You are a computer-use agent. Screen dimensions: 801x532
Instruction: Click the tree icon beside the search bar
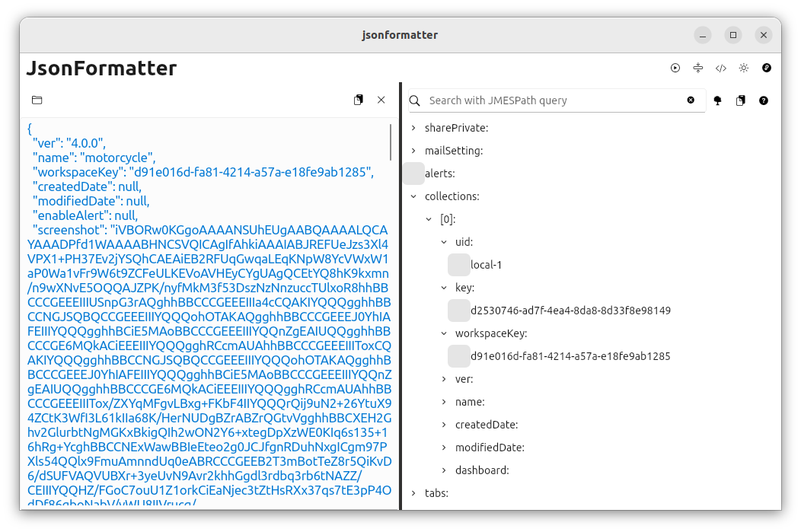click(x=717, y=100)
